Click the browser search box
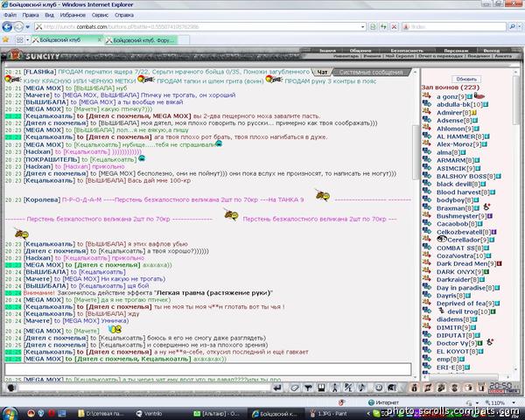 pos(453,27)
